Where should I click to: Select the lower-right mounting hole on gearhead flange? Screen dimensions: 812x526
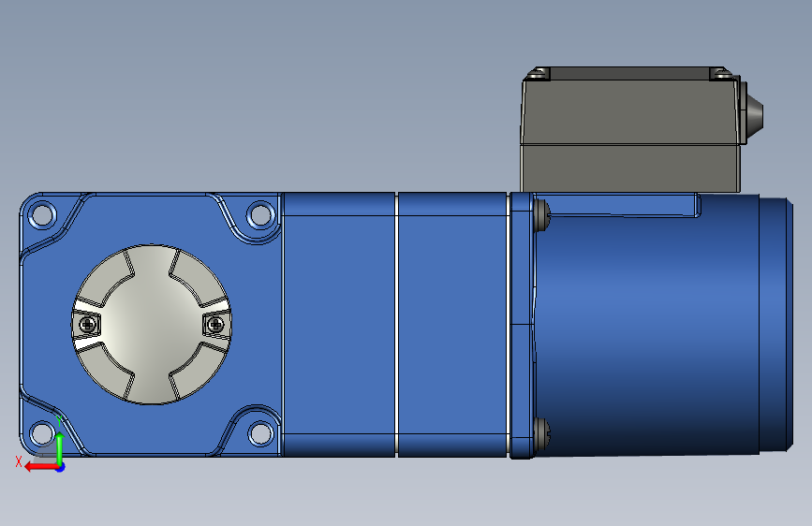261,433
